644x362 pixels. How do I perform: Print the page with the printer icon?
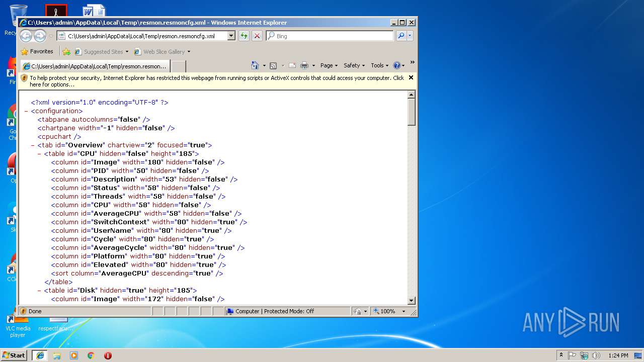[x=304, y=65]
